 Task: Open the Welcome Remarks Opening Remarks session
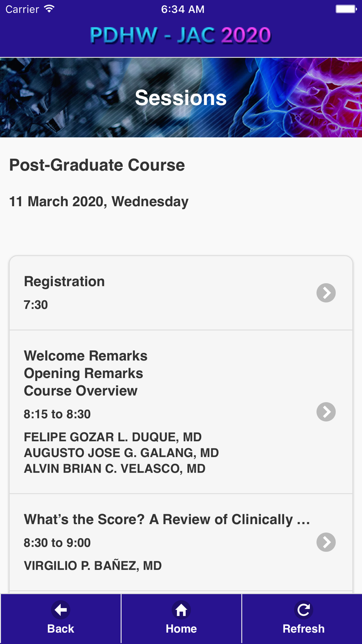click(181, 412)
